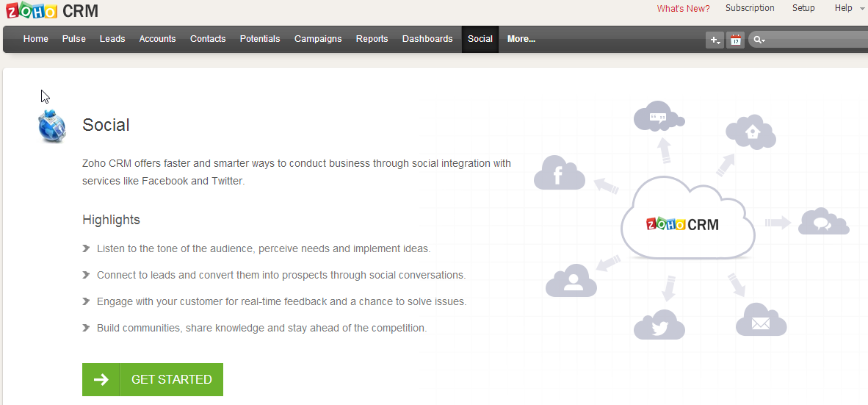Screen dimensions: 868x405
Task: Click the search magnifier dropdown icon
Action: click(x=759, y=40)
